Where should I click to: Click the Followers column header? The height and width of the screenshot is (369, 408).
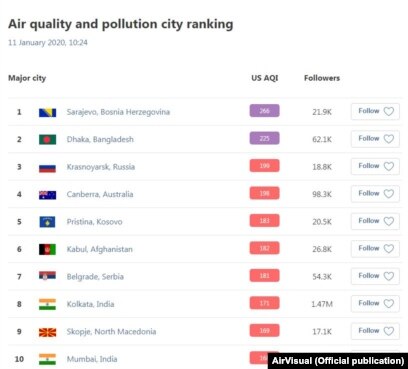point(322,78)
